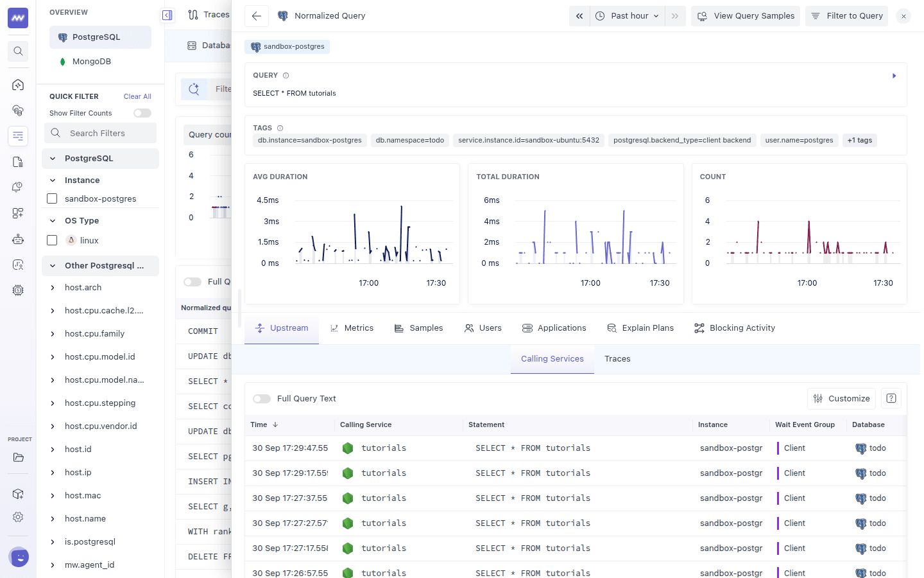
Task: Open the logs list icon in sidebar
Action: pyautogui.click(x=18, y=136)
